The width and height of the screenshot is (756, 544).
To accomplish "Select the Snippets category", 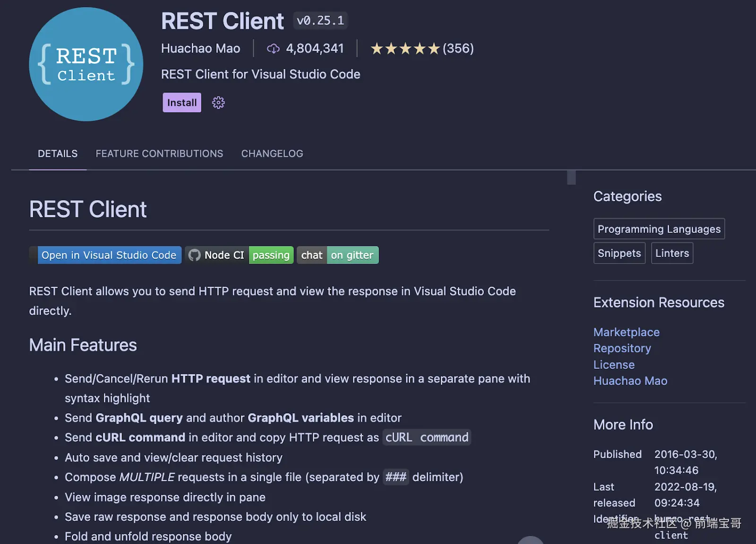I will point(619,253).
